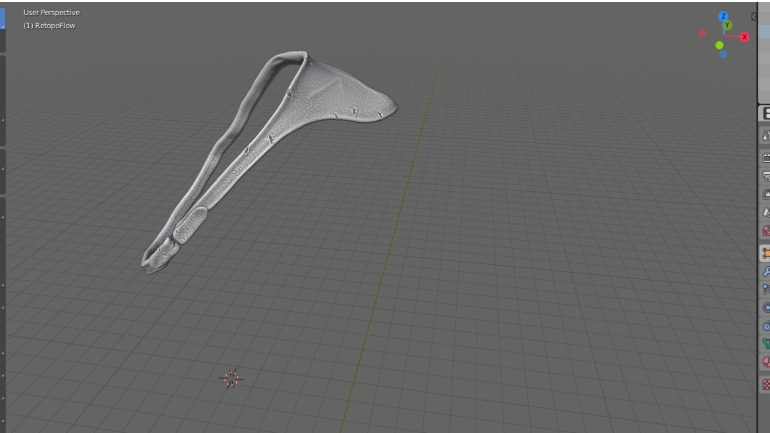
Task: Click the green Y axis labeled on the gizmo
Action: pos(728,25)
